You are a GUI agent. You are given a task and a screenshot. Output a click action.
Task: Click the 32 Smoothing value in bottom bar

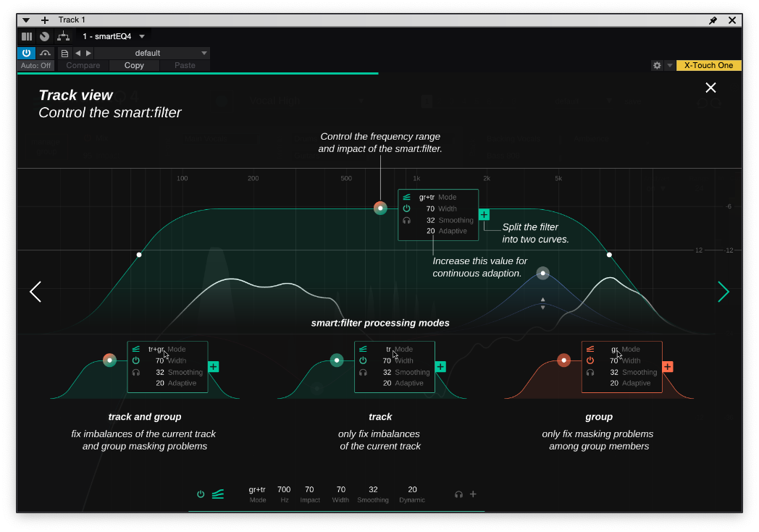(x=373, y=490)
